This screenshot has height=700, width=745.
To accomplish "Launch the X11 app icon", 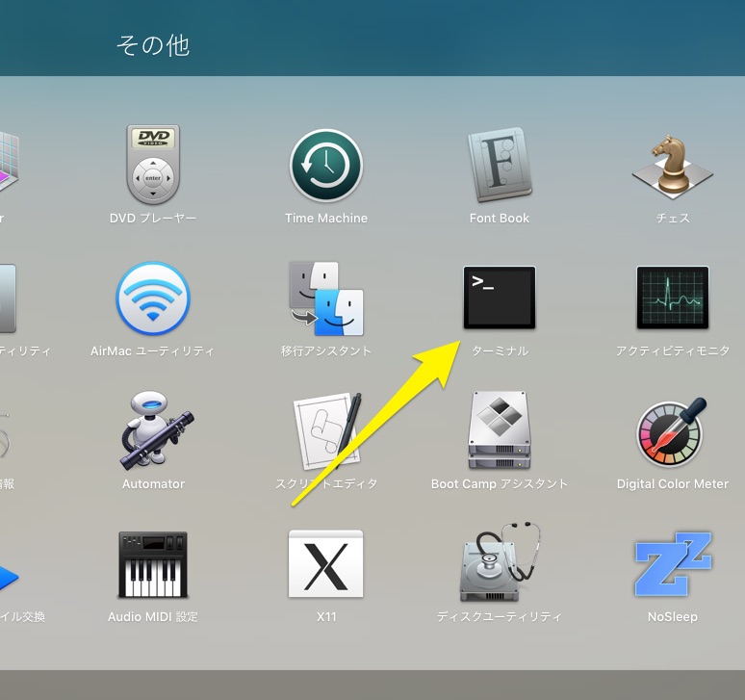I will (326, 563).
